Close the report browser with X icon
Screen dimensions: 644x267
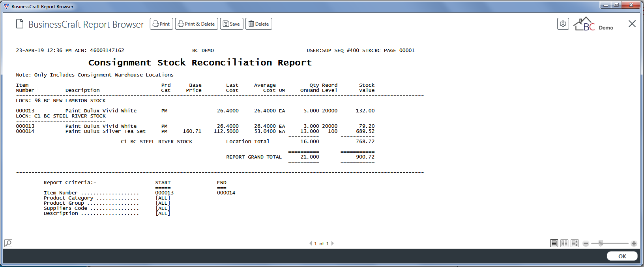632,24
